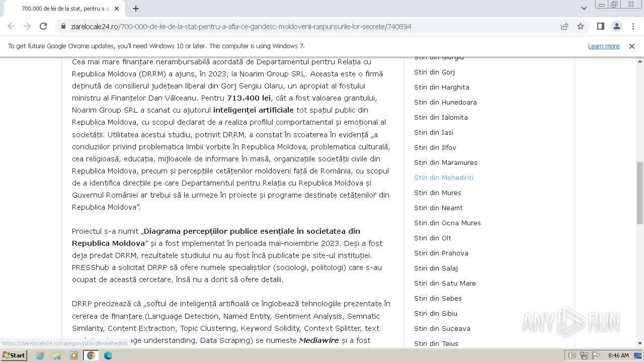Share this page icon
Screen dimensions: 644x362
point(565,27)
